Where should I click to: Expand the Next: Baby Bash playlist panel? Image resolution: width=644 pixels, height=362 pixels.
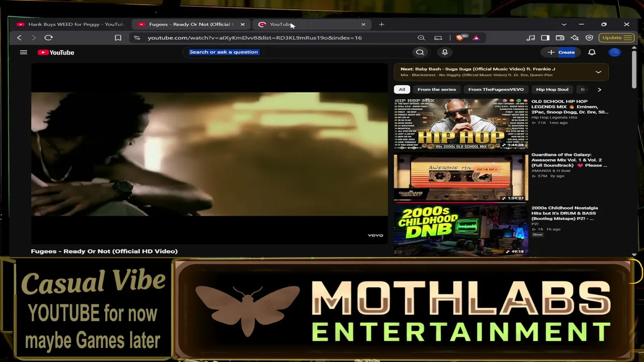point(598,72)
